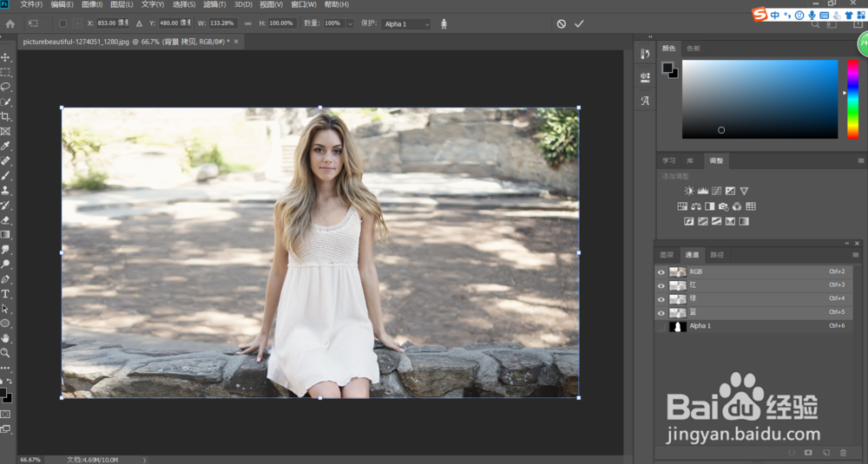
Task: Open the History panel icon
Action: [645, 54]
